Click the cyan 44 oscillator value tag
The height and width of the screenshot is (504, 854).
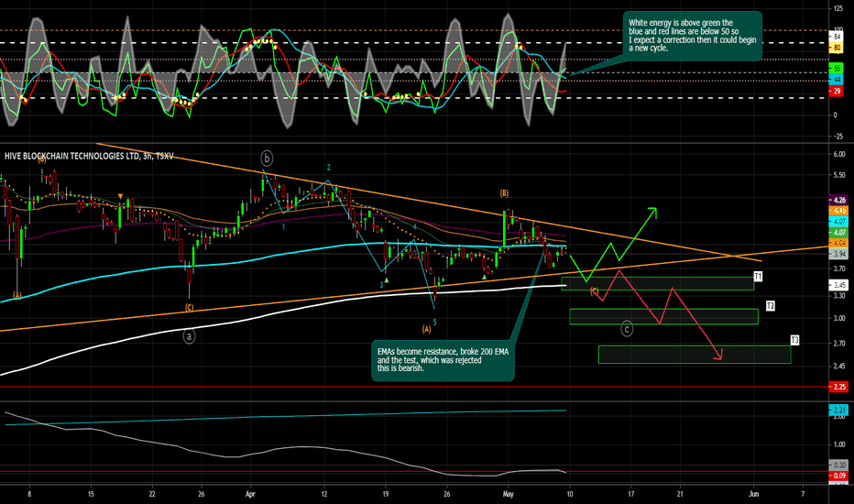pos(836,80)
